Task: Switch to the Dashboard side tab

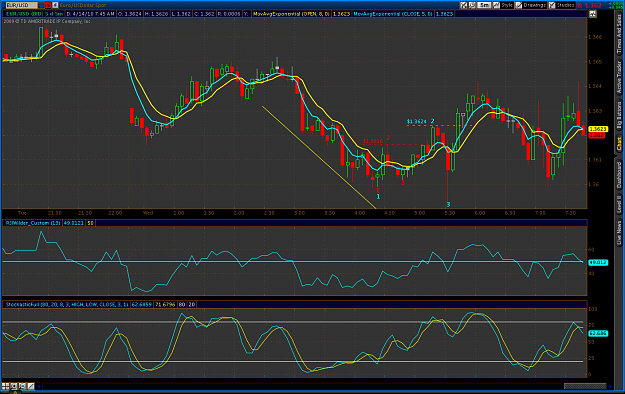Action: [619, 175]
